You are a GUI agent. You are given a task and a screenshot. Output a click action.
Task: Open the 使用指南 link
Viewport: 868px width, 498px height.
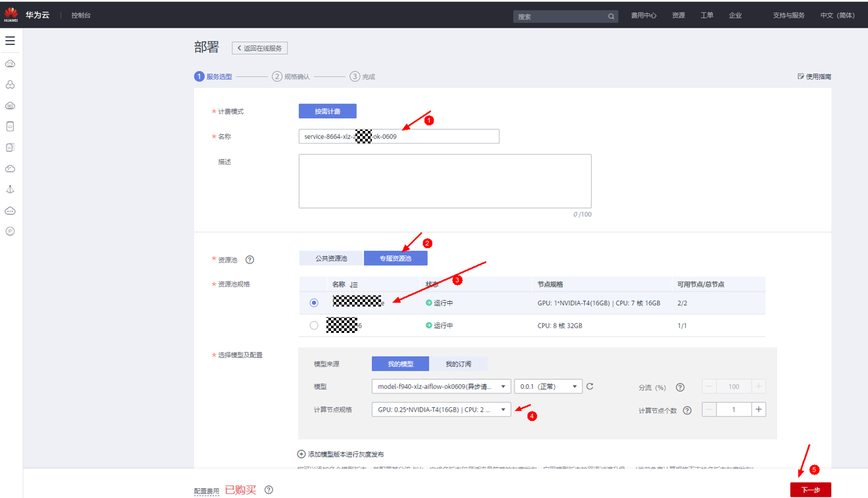tap(819, 77)
